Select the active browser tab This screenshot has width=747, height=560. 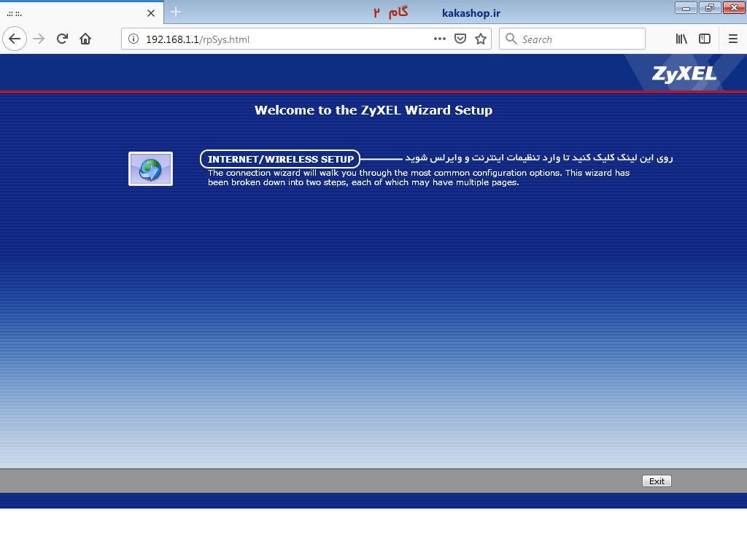82,12
